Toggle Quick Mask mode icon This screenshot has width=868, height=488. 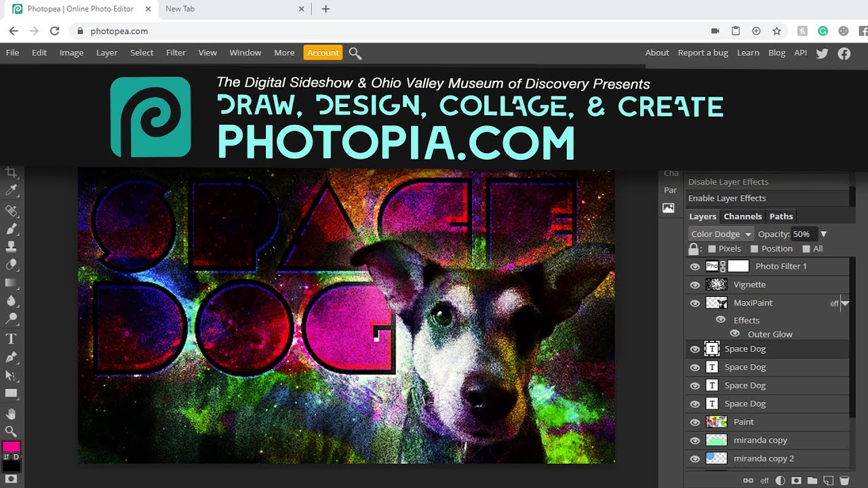pyautogui.click(x=11, y=479)
